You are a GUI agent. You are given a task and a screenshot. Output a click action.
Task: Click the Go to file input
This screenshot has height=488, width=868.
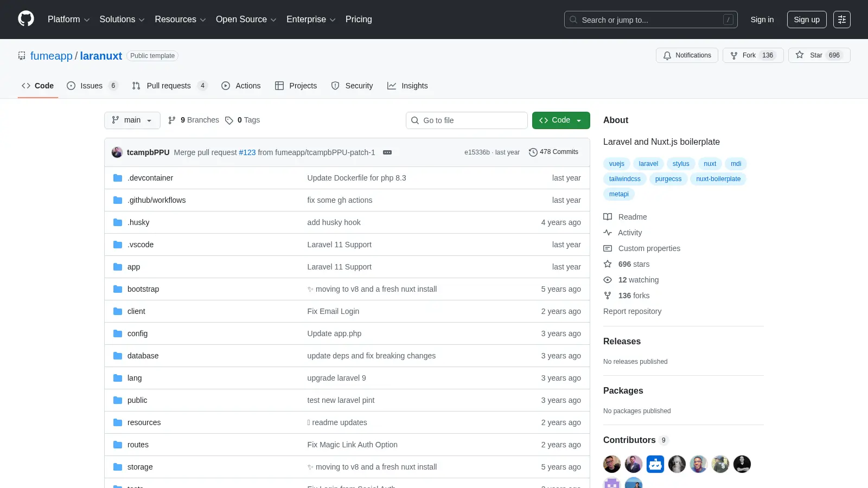[467, 120]
